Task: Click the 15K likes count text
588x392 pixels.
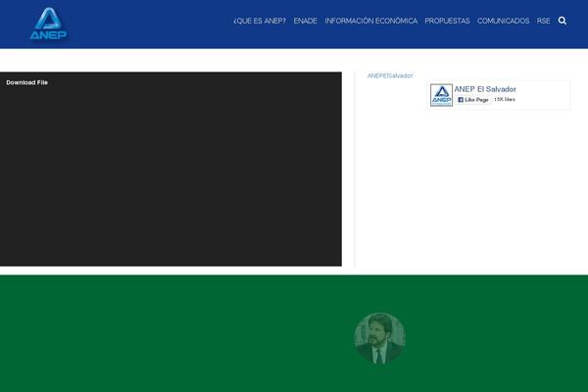Action: click(x=505, y=99)
